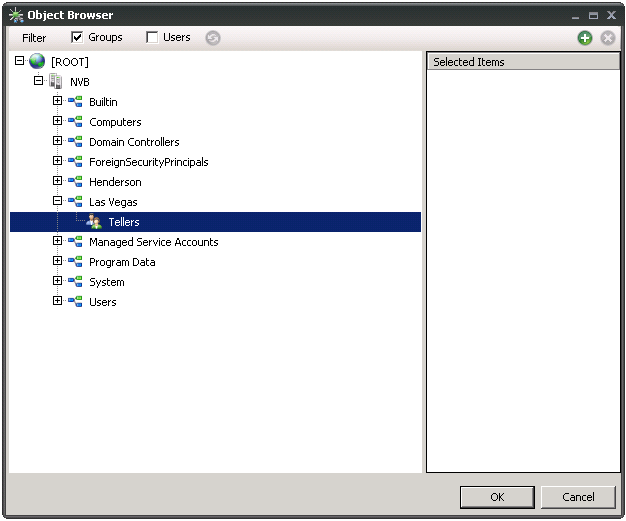
Task: Select the Domain Controllers tree label
Action: pos(134,142)
